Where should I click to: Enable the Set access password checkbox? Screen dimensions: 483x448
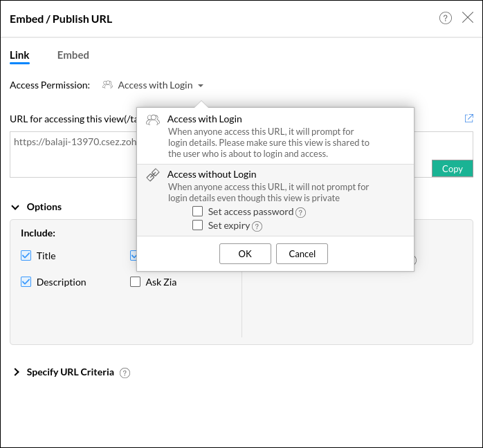pos(198,212)
